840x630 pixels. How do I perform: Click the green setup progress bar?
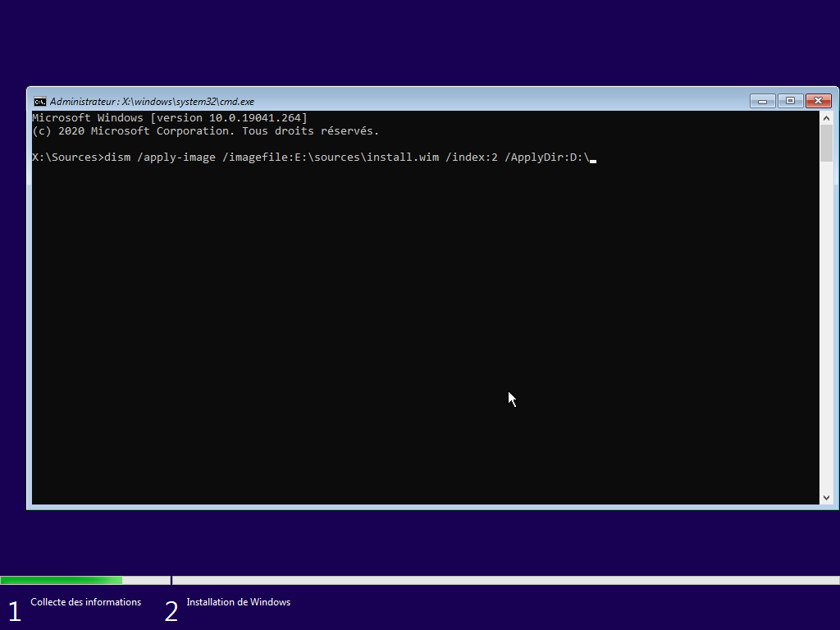61,580
